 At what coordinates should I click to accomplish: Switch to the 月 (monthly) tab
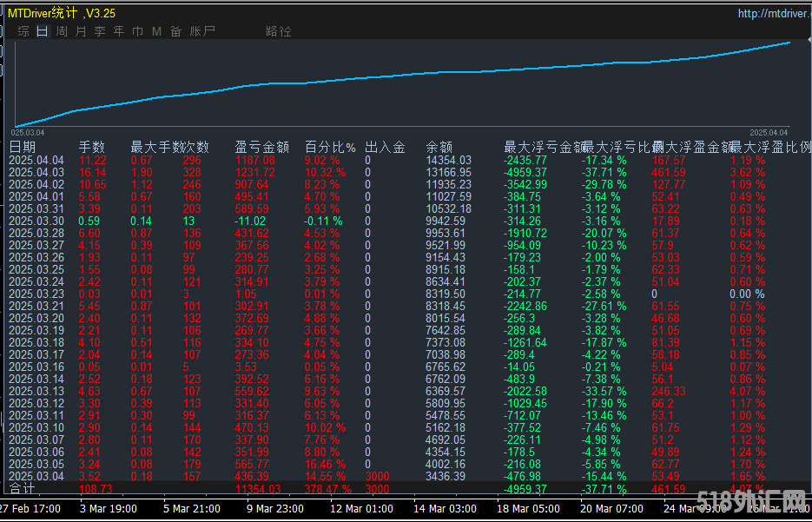point(81,31)
